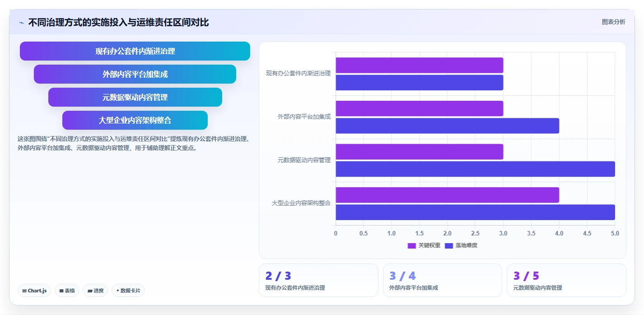
Task: Click the x-axis tick 3.5
Action: point(531,233)
